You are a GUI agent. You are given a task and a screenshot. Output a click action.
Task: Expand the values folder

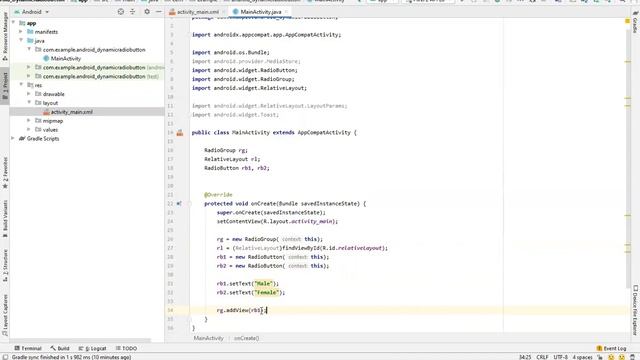[29, 129]
